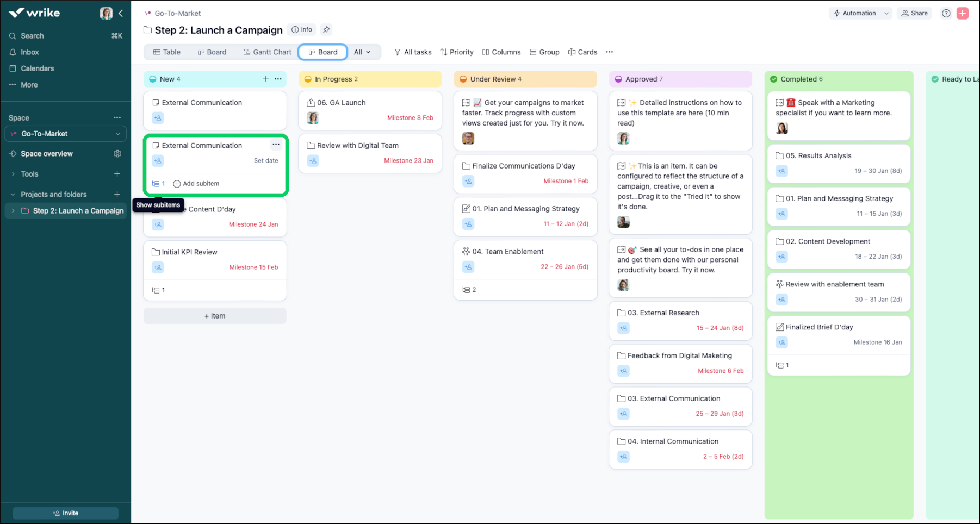Switch to the Gantt Chart view
The height and width of the screenshot is (524, 980).
click(267, 52)
